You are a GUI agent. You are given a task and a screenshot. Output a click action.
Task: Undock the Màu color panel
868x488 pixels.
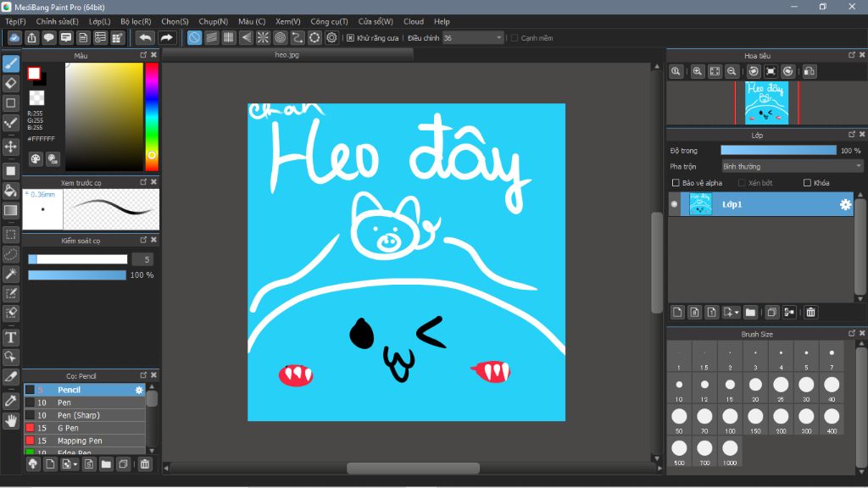pos(143,55)
